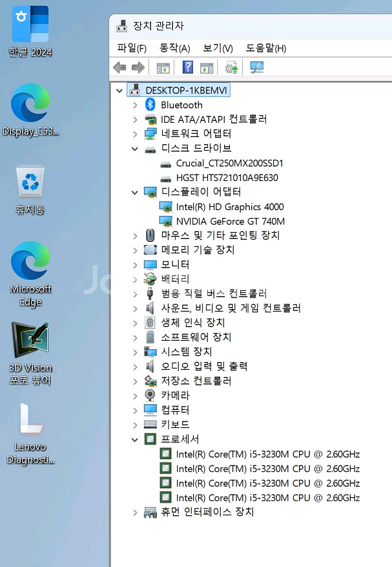
Task: Launch Microsoft Edge from the desktop
Action: pos(30,273)
